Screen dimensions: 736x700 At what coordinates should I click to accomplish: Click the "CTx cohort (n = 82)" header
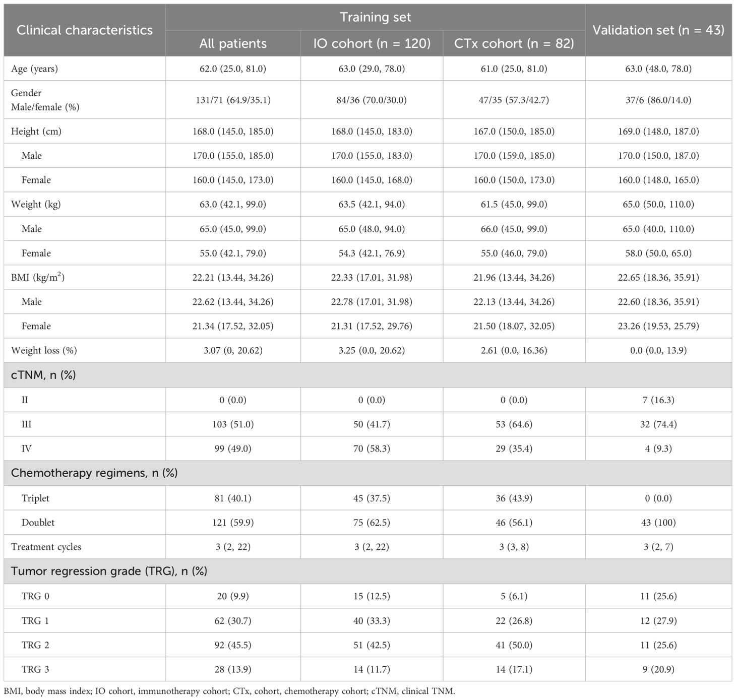coord(514,43)
